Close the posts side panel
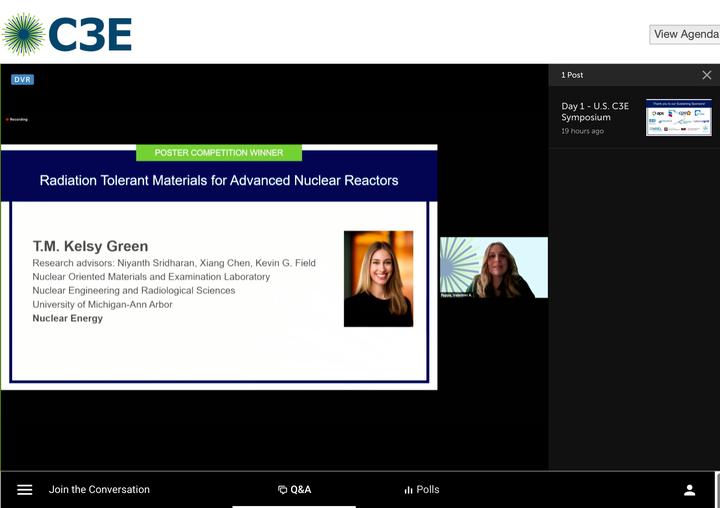This screenshot has width=720, height=508. 707,75
